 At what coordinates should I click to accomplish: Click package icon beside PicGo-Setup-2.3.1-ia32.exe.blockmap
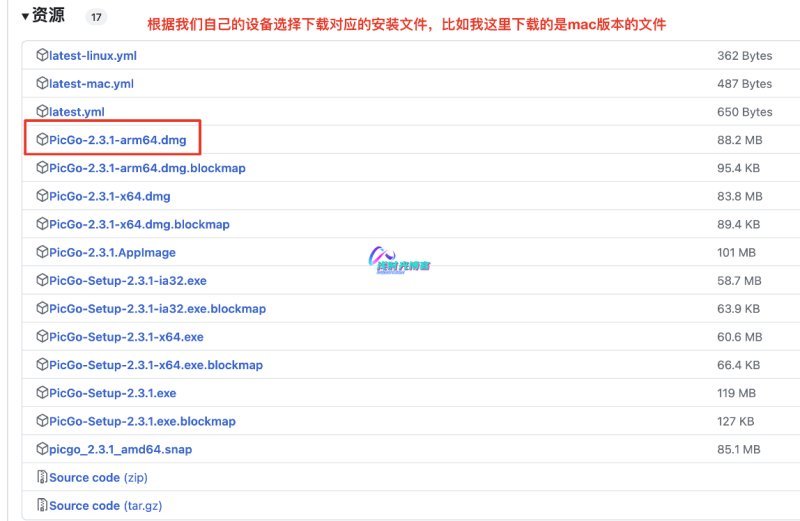[x=42, y=308]
